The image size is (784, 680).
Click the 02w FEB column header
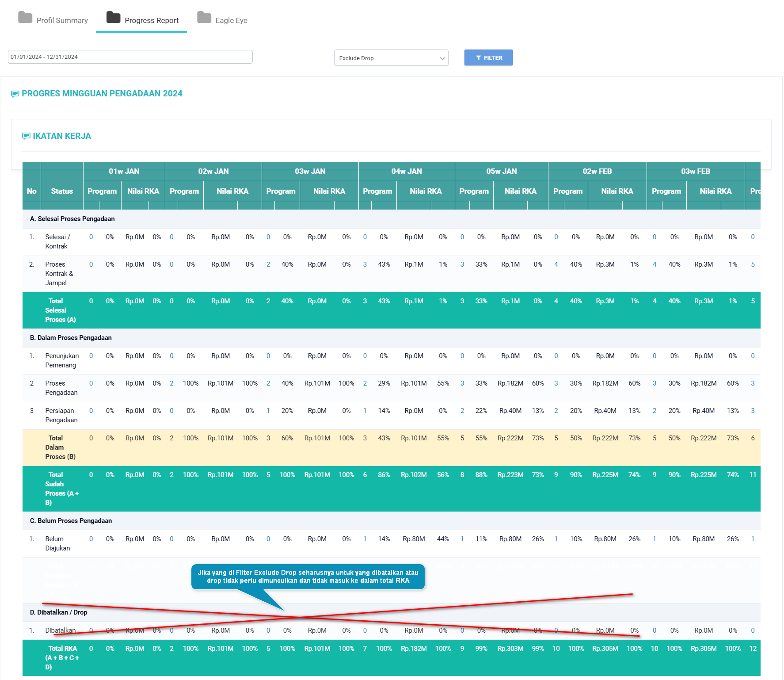click(597, 172)
